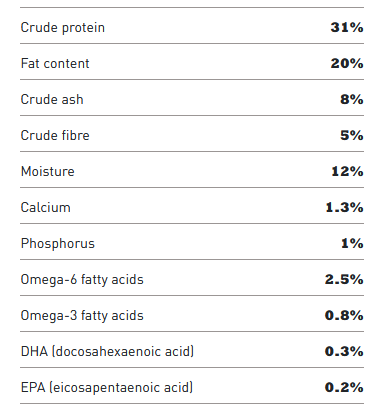Click the Omega-3 fatty acids label
Screen dimensions: 383x414
click(82, 316)
